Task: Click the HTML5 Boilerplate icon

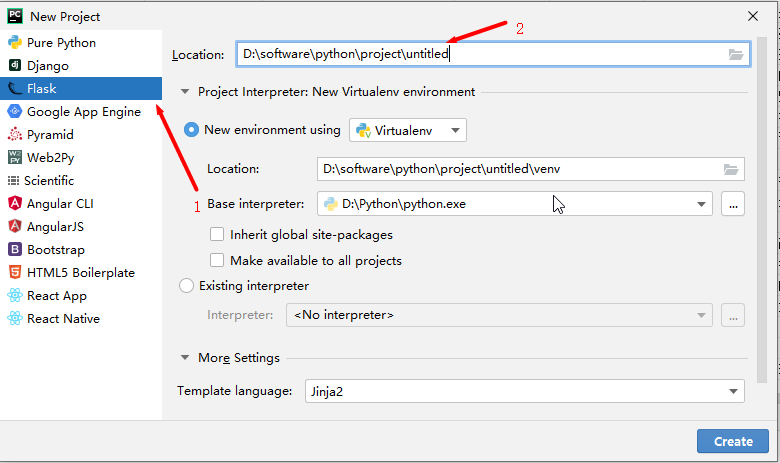Action: [x=15, y=273]
